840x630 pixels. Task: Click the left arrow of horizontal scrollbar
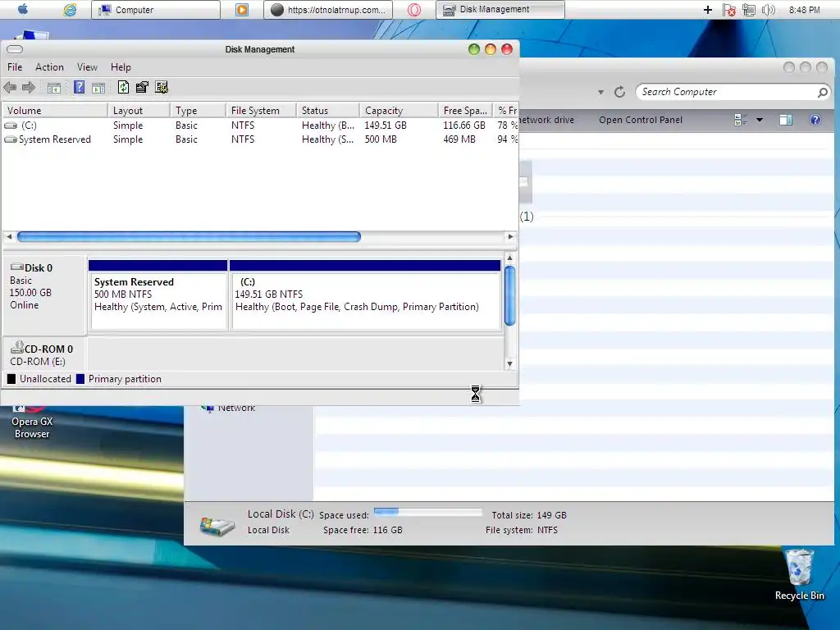9,236
